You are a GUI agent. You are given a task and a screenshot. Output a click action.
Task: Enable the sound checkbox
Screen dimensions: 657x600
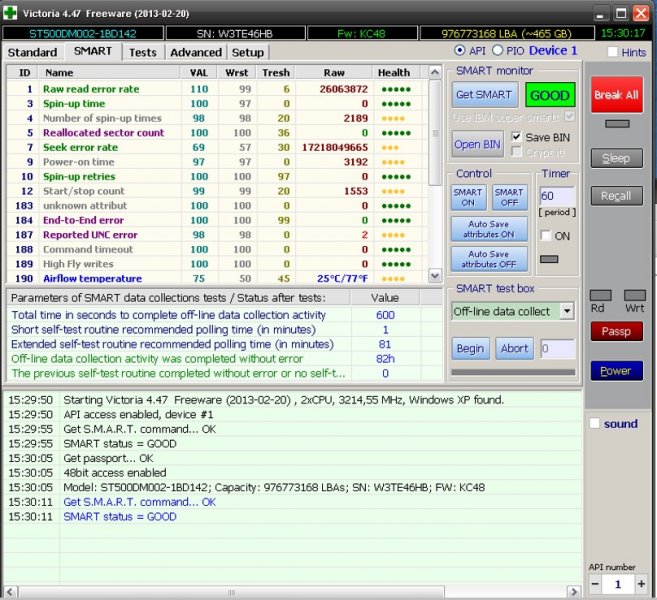(x=595, y=424)
